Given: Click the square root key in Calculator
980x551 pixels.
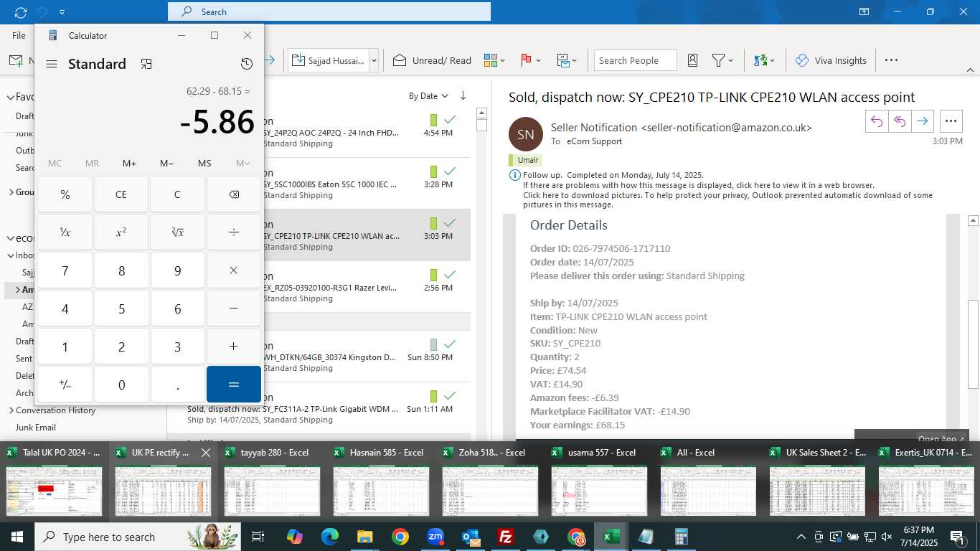Looking at the screenshot, I should [x=177, y=232].
